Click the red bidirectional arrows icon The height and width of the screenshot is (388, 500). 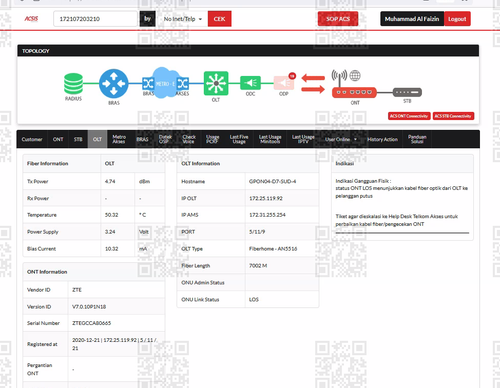coord(313,84)
